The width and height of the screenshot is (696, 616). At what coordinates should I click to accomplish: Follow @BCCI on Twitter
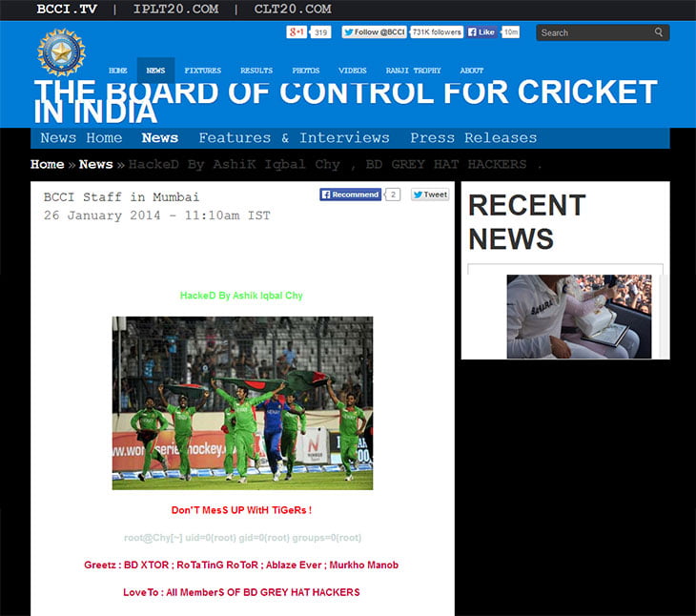click(x=374, y=32)
